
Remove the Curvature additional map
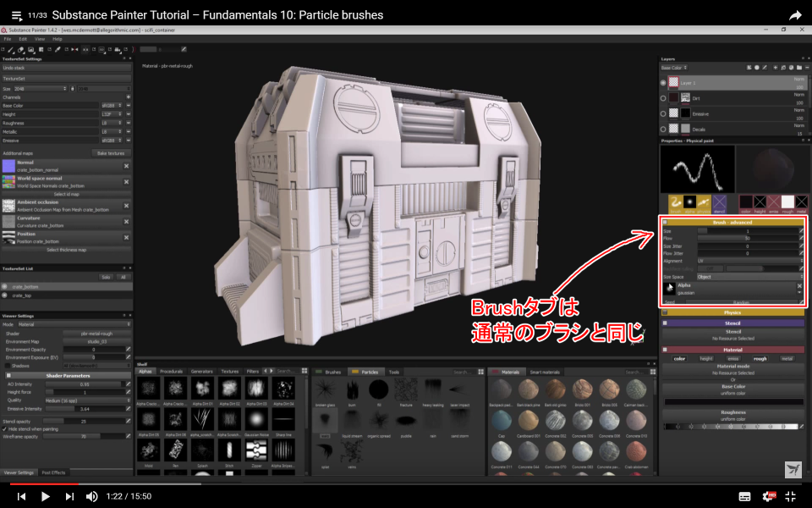click(126, 222)
